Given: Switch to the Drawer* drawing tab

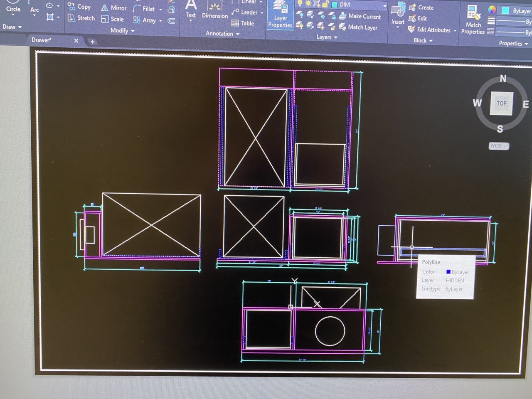Looking at the screenshot, I should pos(42,40).
